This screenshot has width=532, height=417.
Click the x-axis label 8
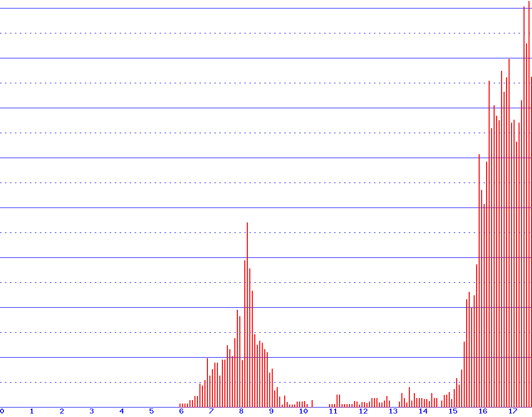tap(241, 411)
